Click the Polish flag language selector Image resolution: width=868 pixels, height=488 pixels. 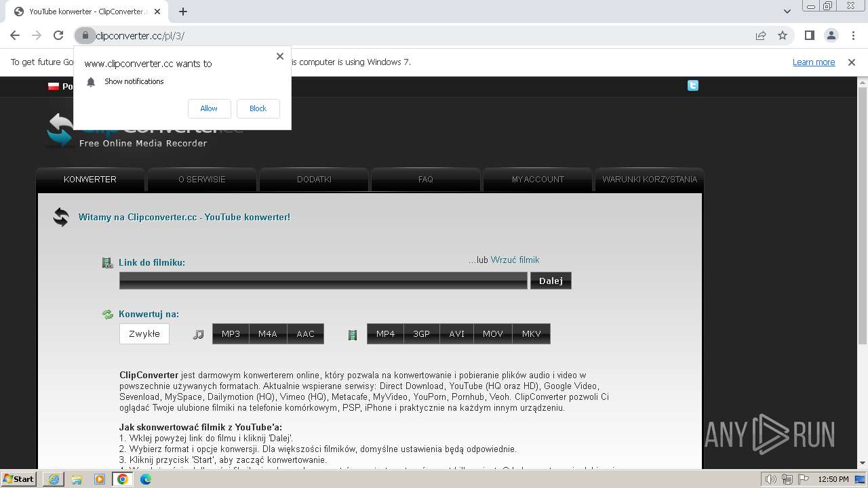[x=54, y=86]
